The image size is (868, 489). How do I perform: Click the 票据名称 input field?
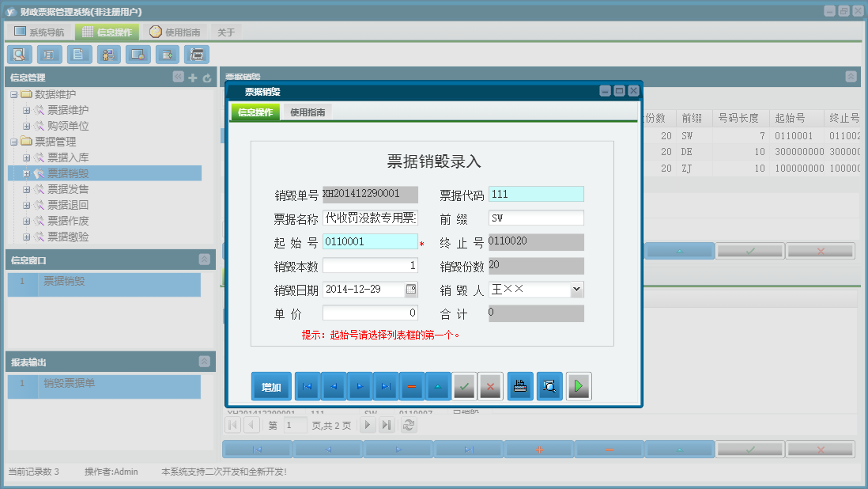[x=370, y=218]
